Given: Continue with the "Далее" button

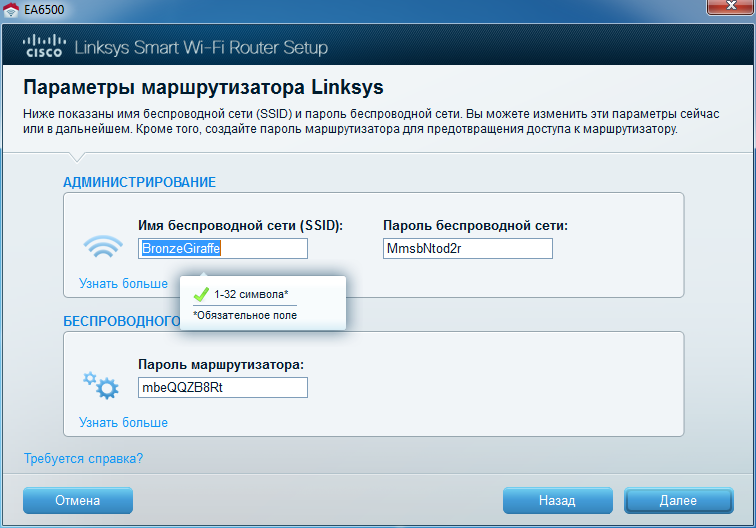Looking at the screenshot, I should [x=678, y=501].
